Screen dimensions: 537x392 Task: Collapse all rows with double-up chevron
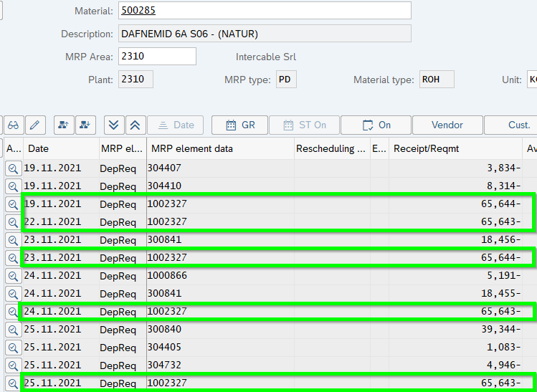click(136, 125)
